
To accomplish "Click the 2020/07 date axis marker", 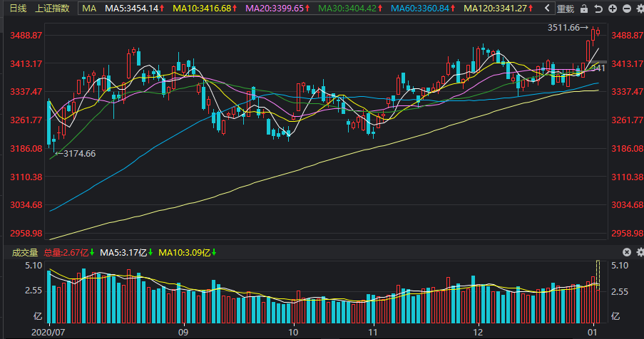I will point(48,332).
